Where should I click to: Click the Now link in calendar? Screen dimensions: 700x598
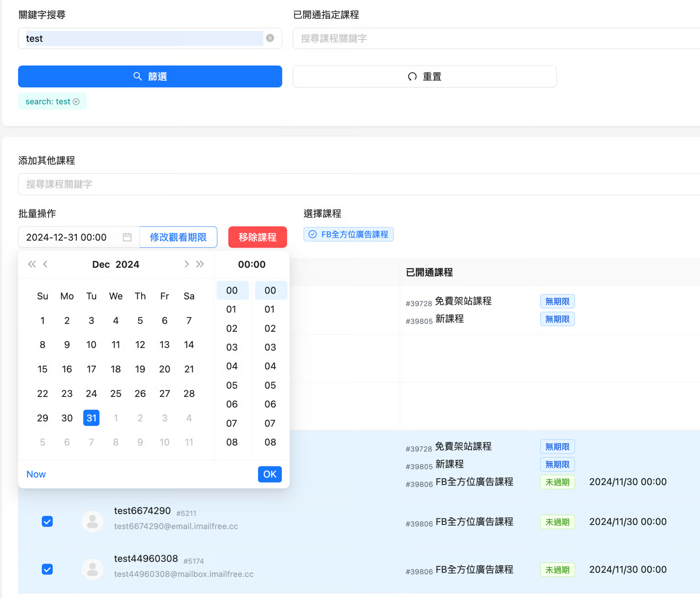click(x=36, y=474)
